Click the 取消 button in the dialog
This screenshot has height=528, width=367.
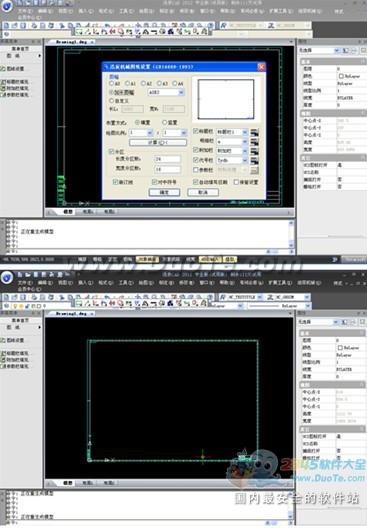coord(203,192)
